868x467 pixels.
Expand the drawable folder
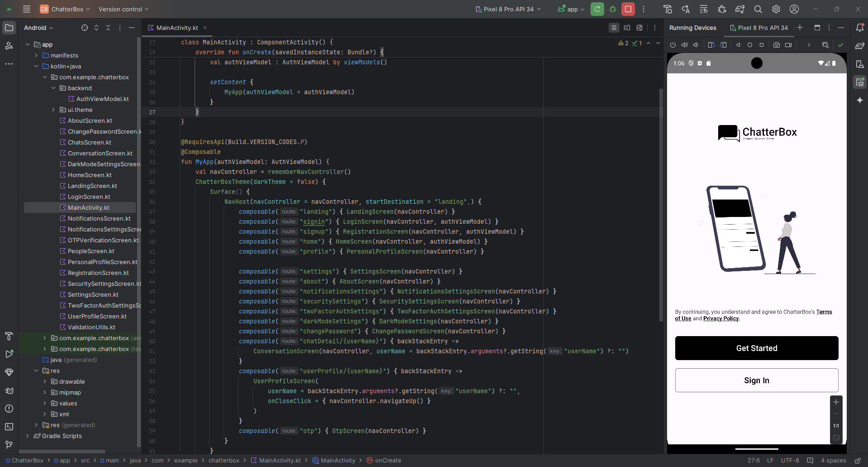(45, 381)
